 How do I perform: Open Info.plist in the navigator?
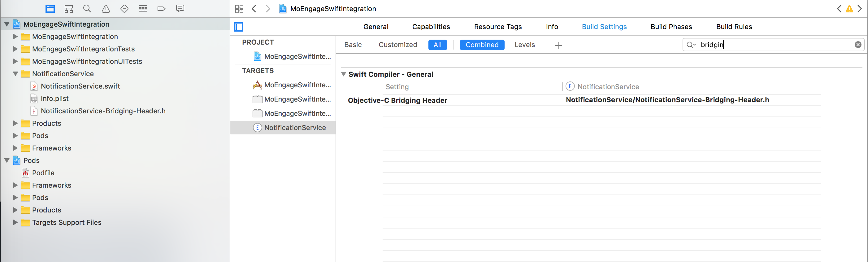(54, 99)
